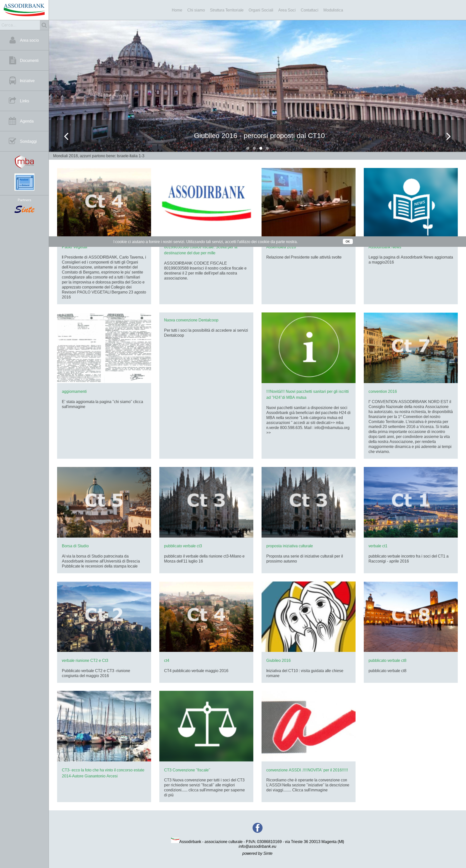Open the Ct 8 Bologna square thumbnail
Screen dimensions: 466x868
(x=410, y=617)
